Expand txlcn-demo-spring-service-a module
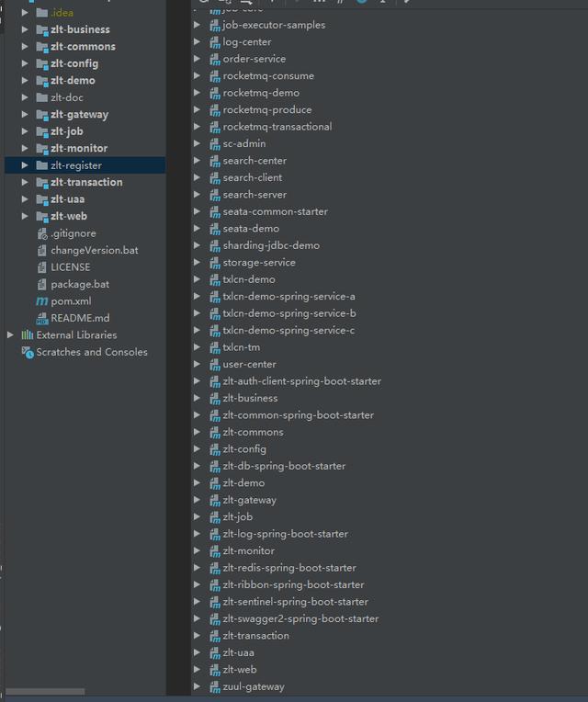This screenshot has height=702, width=588. pos(197,297)
